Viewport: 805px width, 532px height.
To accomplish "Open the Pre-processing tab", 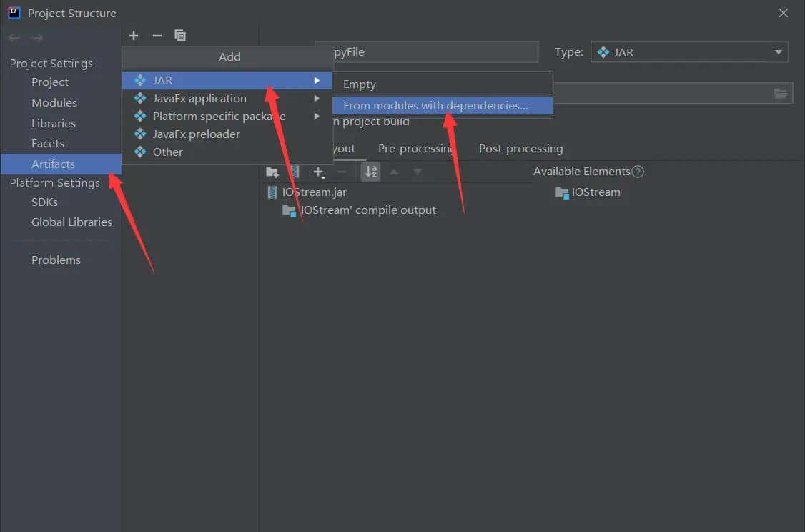I will [415, 149].
